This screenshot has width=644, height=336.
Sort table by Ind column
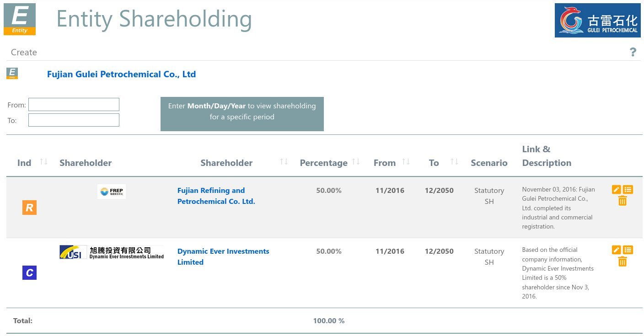(x=43, y=162)
